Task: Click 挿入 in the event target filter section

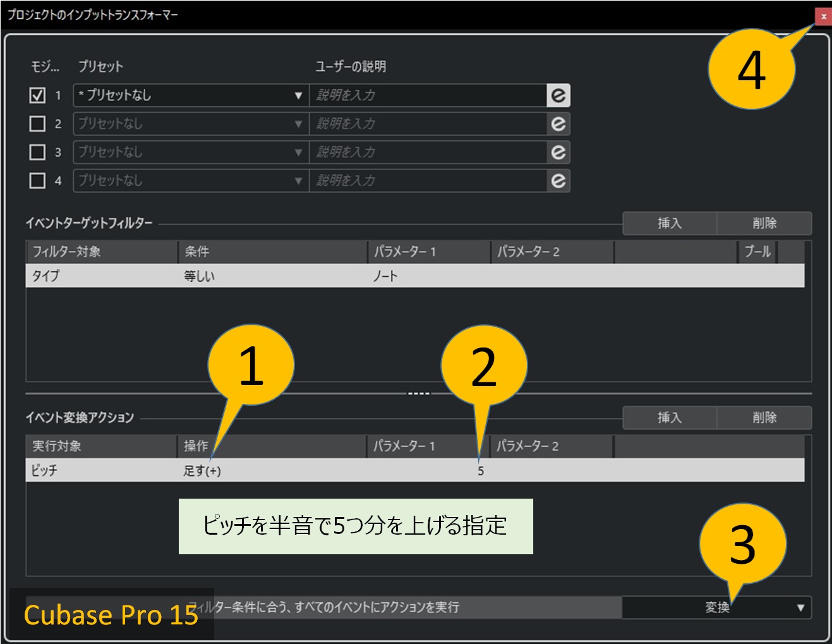Action: [x=669, y=223]
